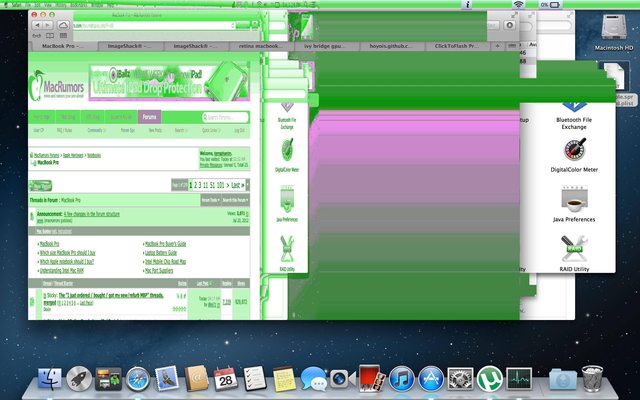Click the Safari address bar
The image size is (640, 400).
(x=154, y=25)
